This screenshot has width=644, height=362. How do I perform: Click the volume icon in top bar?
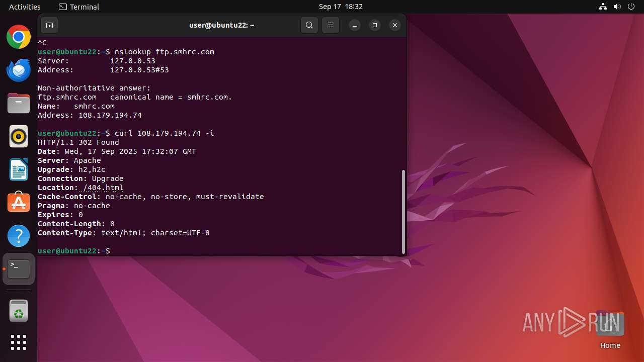coord(617,7)
